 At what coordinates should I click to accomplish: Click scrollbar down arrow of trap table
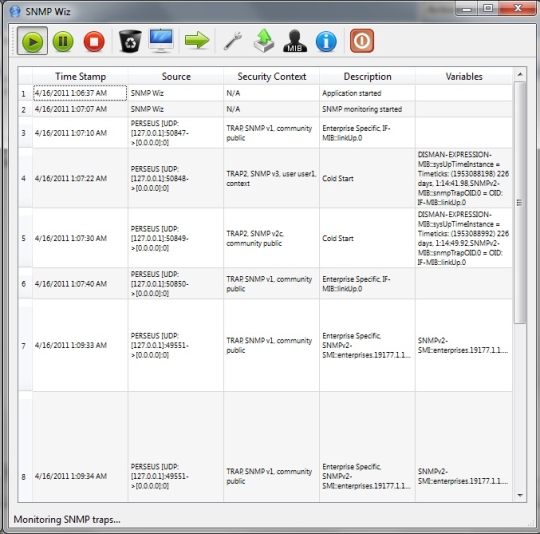520,495
